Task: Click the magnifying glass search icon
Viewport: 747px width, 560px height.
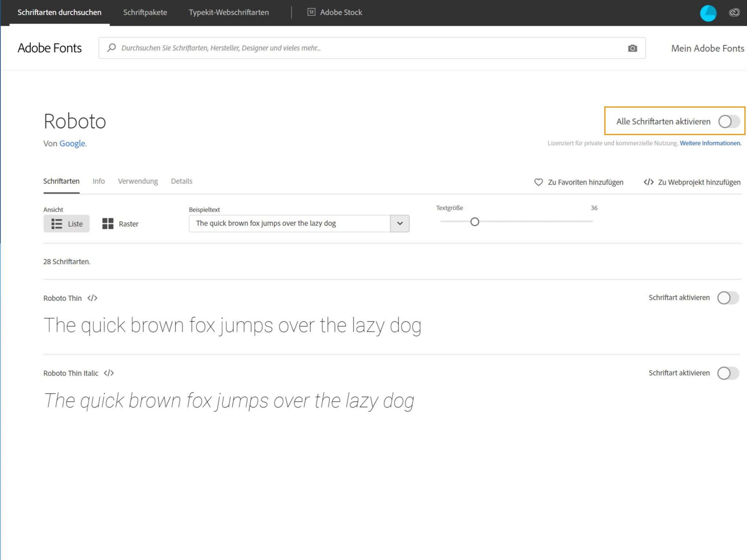Action: [111, 47]
